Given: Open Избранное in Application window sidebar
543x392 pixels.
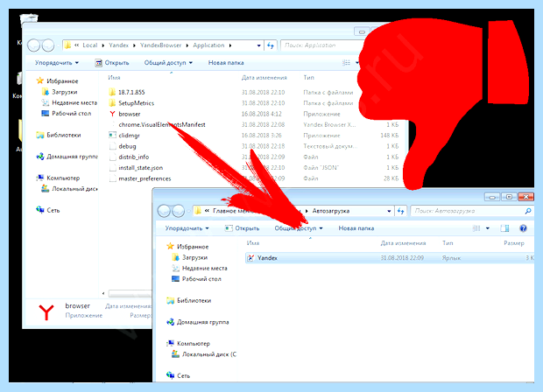Looking at the screenshot, I should (58, 81).
